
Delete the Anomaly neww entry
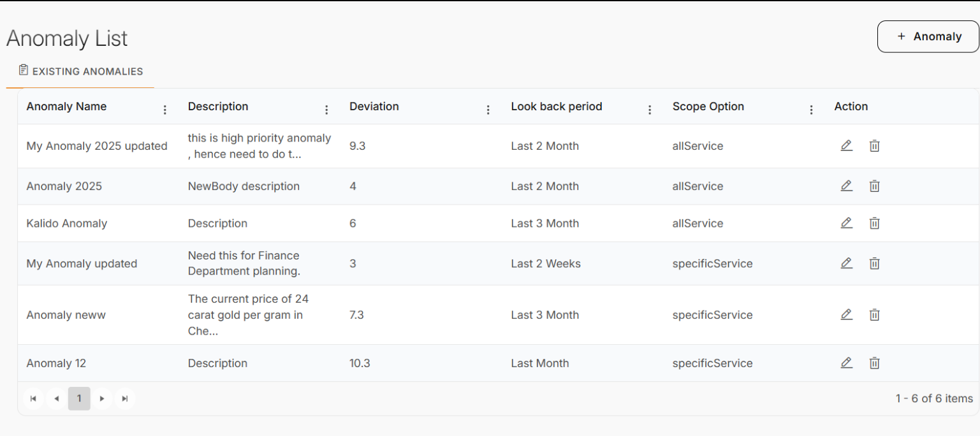coord(874,315)
